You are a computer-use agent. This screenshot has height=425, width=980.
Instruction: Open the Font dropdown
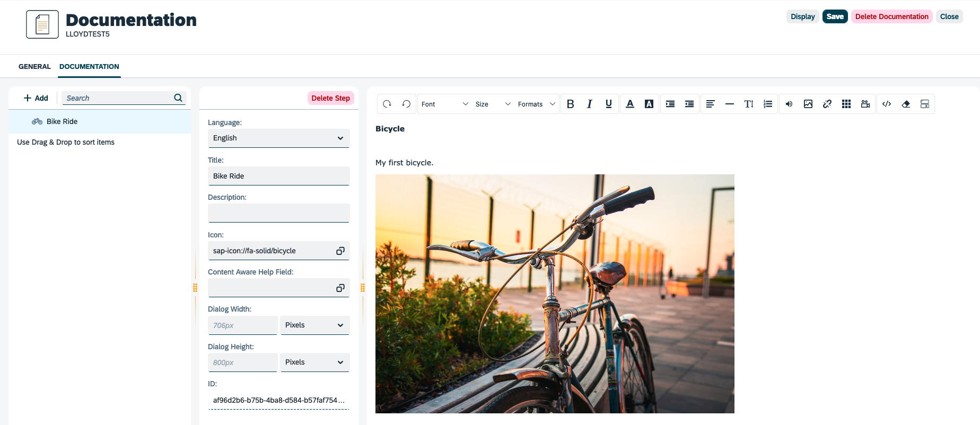(x=445, y=104)
